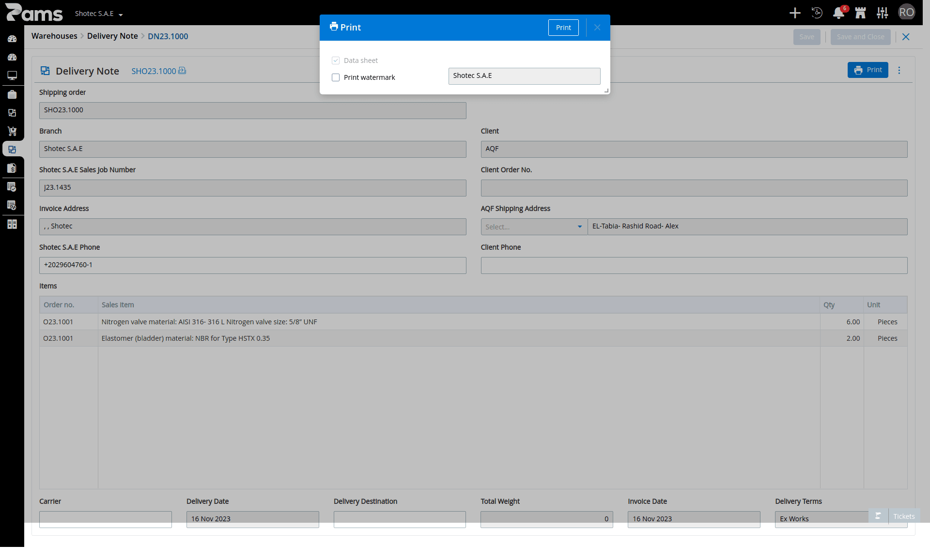Viewport: 930px width, 560px height.
Task: Open the briefcase sidebar icon
Action: pyautogui.click(x=12, y=94)
